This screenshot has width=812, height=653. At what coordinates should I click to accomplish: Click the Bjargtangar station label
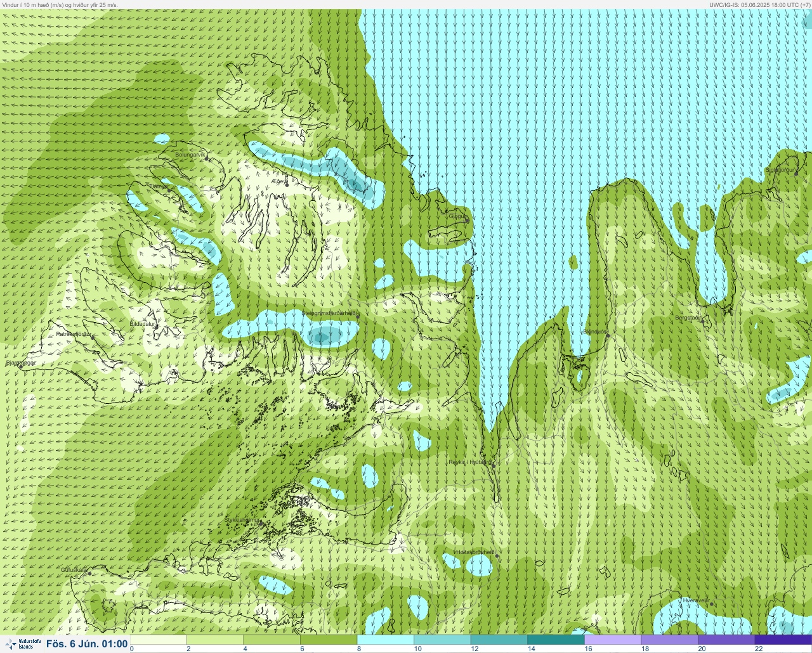click(x=20, y=363)
